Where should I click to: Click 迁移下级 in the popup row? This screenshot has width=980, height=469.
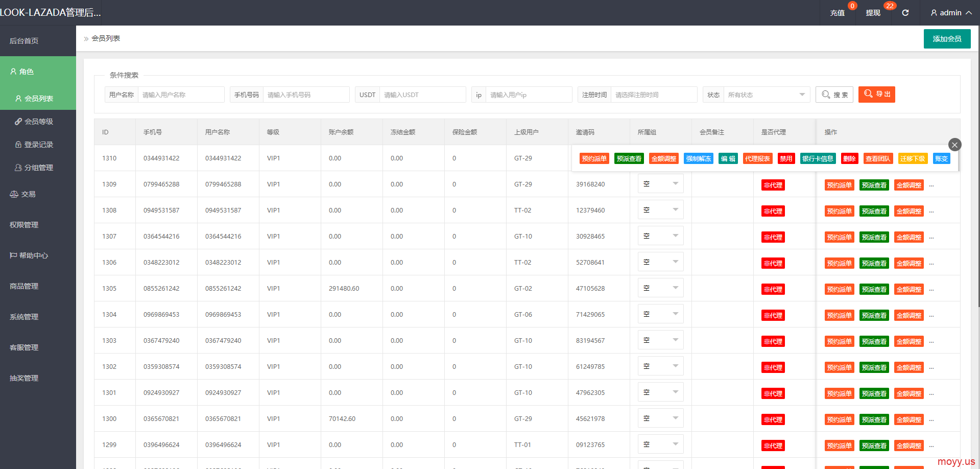click(x=913, y=158)
